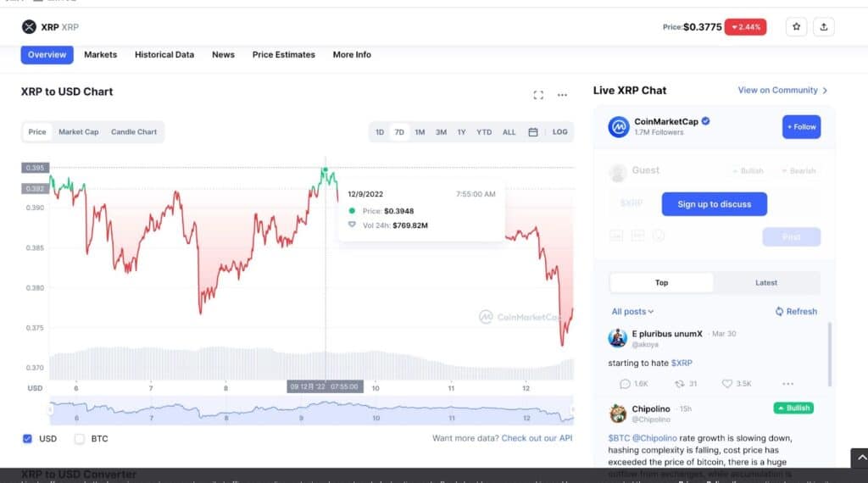
Task: Repost the E pluribus unumX post
Action: coord(685,383)
